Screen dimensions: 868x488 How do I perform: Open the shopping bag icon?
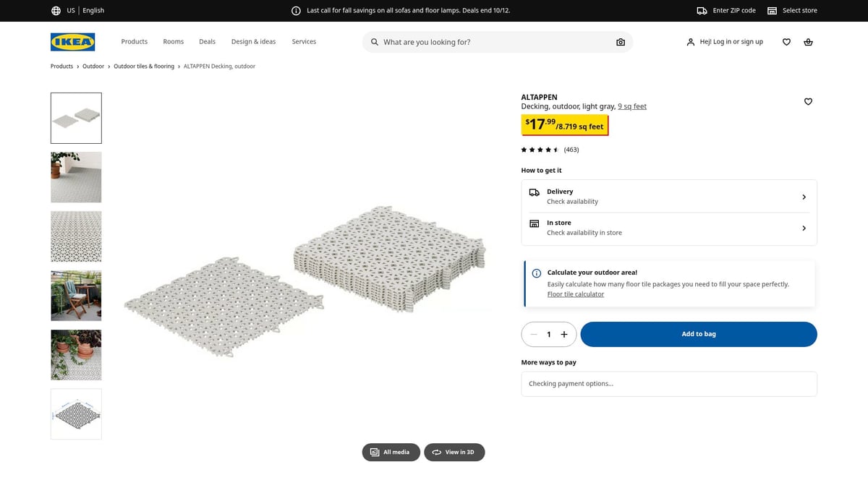point(808,42)
